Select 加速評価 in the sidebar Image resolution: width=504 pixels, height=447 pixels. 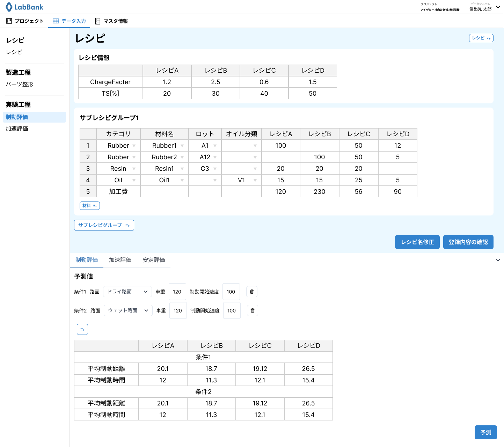click(17, 129)
